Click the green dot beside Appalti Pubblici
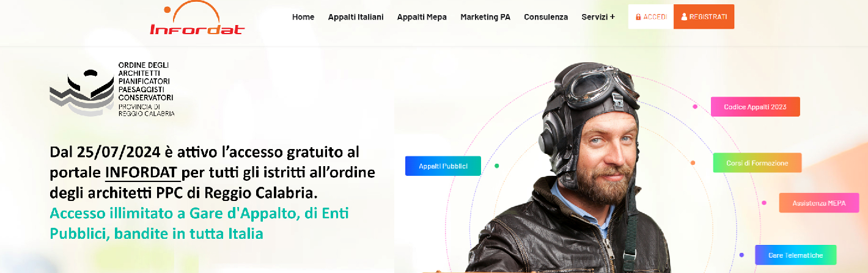The height and width of the screenshot is (273, 868). click(496, 166)
